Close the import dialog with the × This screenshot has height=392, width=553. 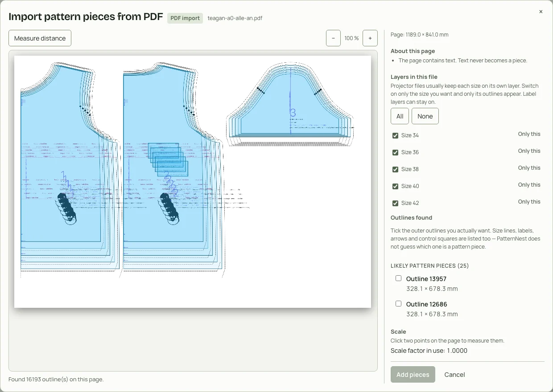click(541, 12)
